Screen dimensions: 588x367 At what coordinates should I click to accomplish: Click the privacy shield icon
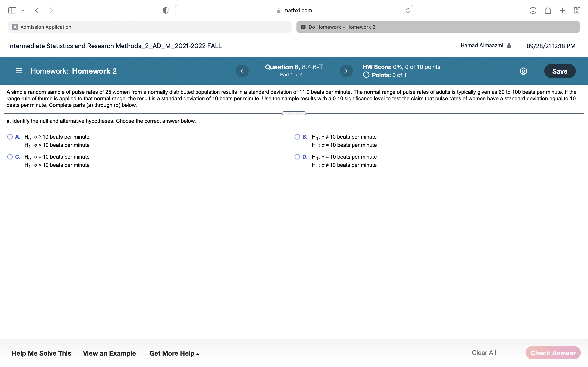[x=166, y=10]
